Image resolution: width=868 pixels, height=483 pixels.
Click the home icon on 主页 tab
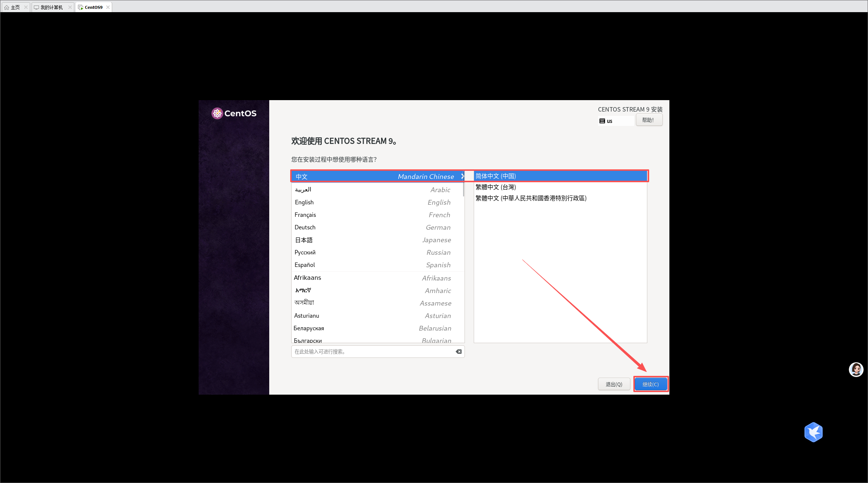click(7, 7)
